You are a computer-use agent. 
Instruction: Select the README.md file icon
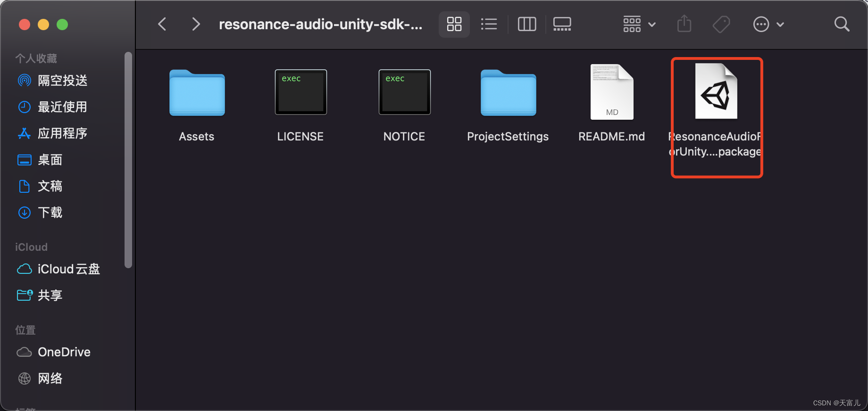[x=612, y=92]
